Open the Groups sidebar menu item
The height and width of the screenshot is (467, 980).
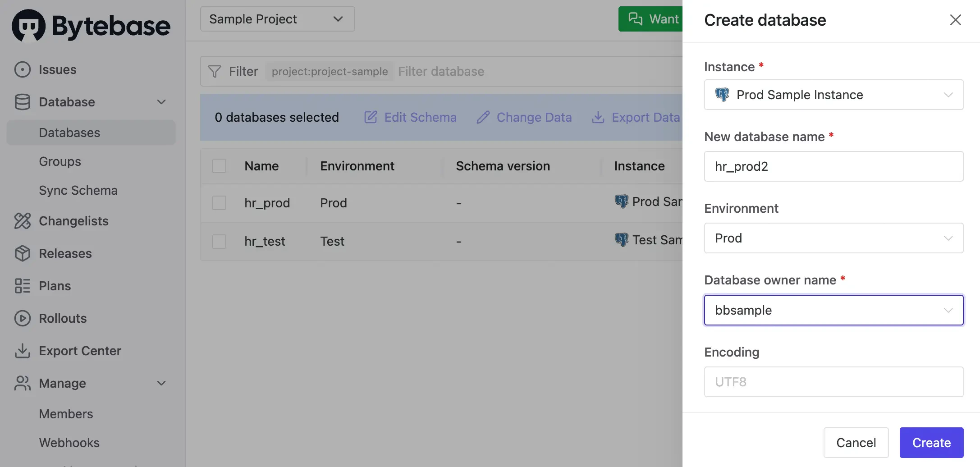point(60,161)
